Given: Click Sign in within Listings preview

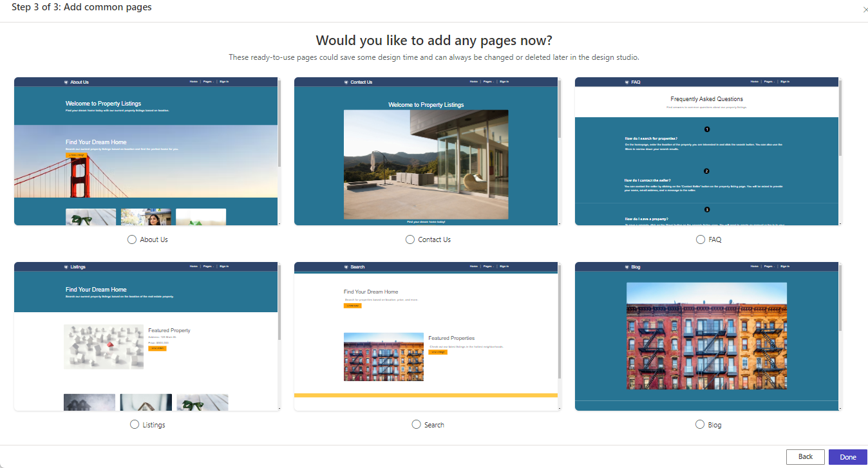Looking at the screenshot, I should tap(224, 267).
